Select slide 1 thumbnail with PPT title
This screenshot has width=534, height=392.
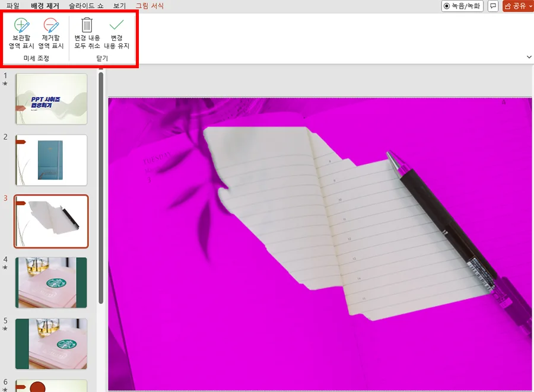(51, 98)
